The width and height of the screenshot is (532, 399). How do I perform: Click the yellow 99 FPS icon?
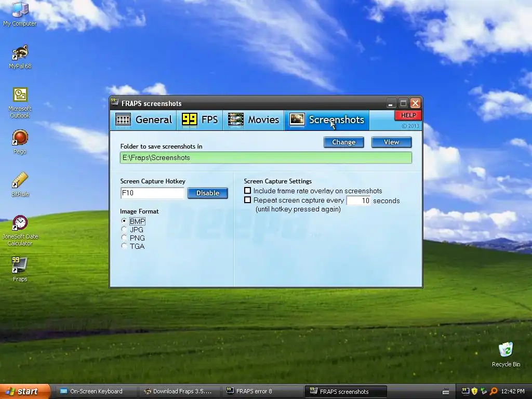pyautogui.click(x=189, y=119)
